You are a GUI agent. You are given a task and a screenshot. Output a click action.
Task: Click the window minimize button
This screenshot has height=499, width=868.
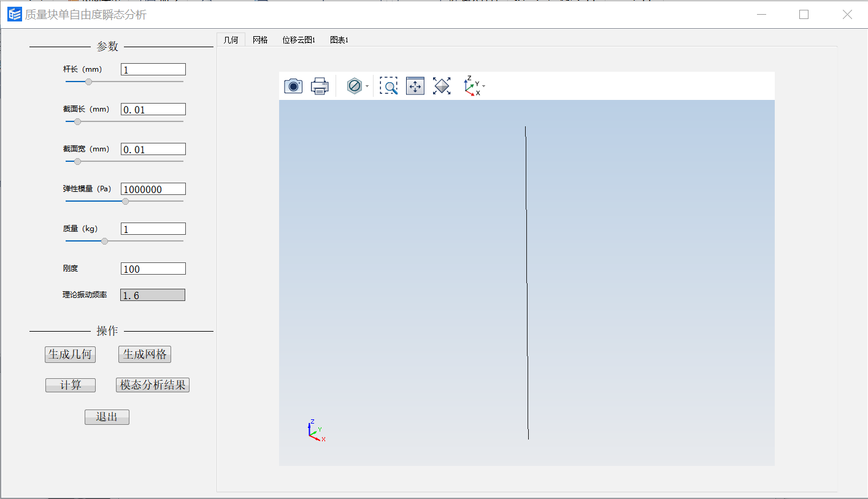point(762,15)
